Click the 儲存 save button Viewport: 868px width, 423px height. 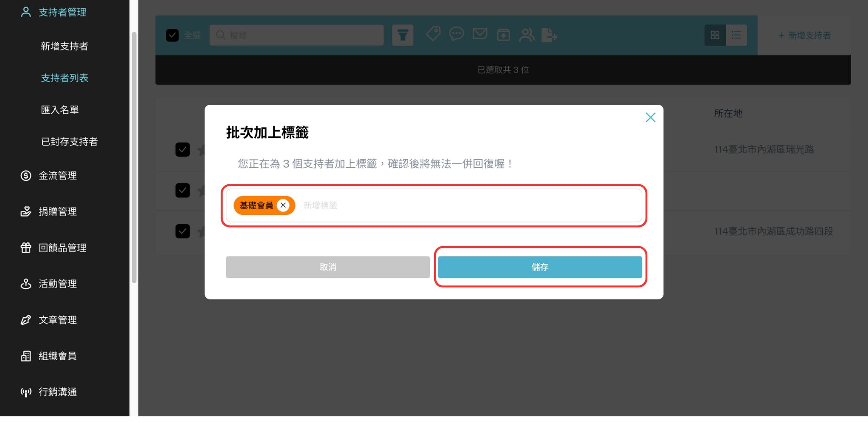pos(540,267)
